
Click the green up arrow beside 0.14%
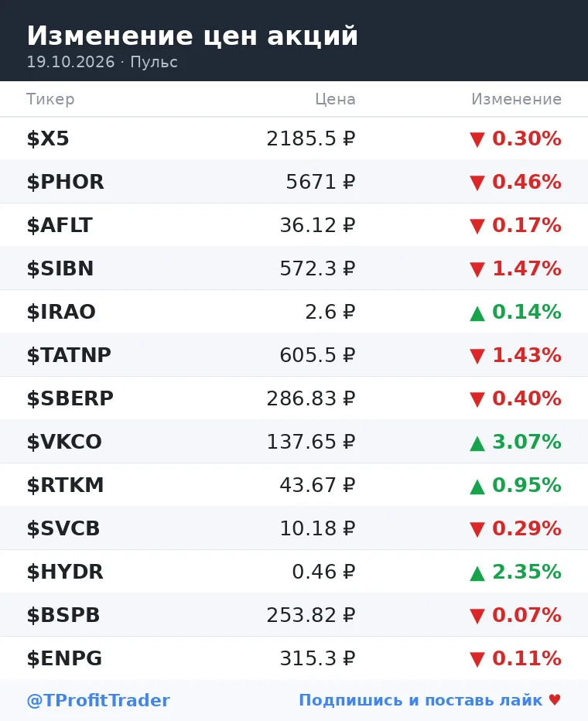(477, 313)
